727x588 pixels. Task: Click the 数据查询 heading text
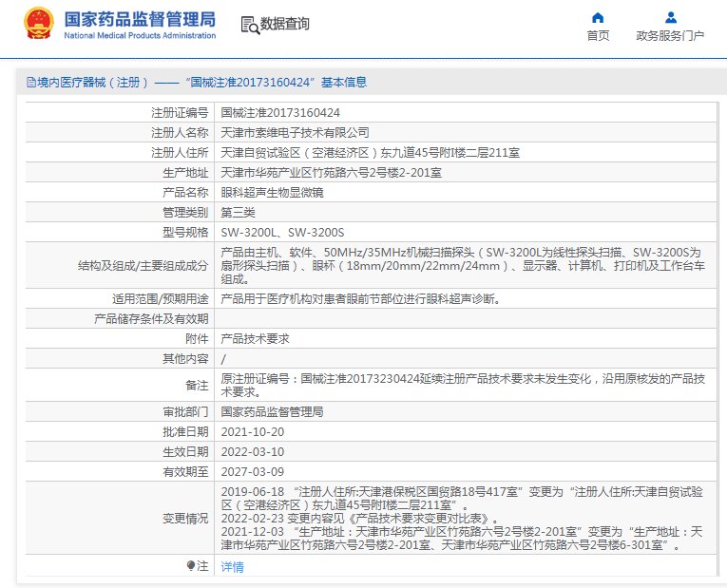(285, 24)
